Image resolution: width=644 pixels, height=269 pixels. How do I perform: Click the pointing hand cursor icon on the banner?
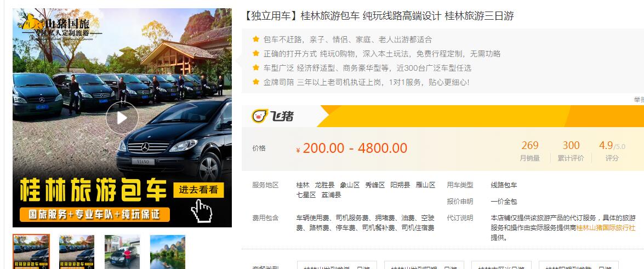[202, 211]
